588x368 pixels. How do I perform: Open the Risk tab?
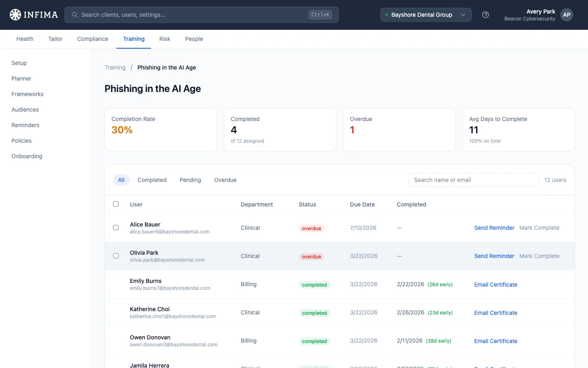click(x=165, y=39)
